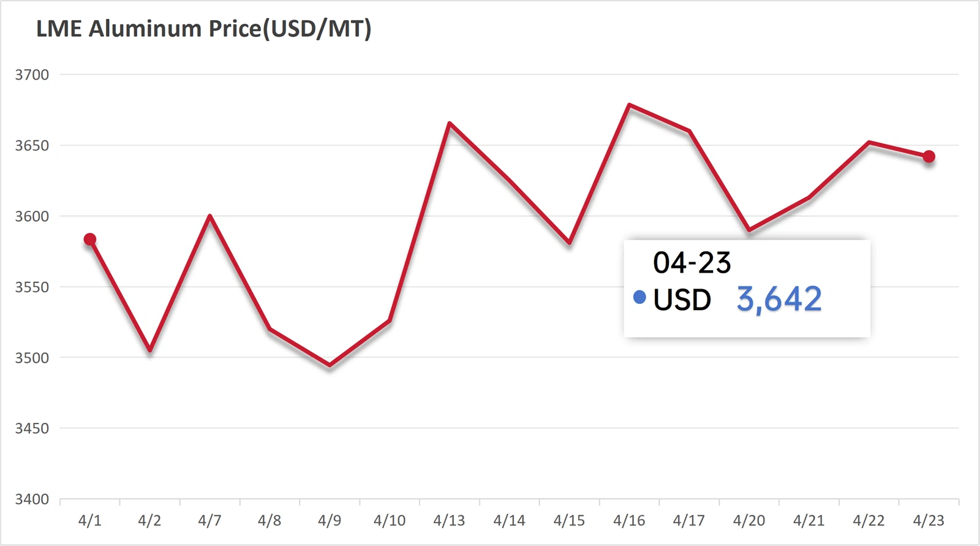Click the LME Aluminum Price chart title

point(203,29)
